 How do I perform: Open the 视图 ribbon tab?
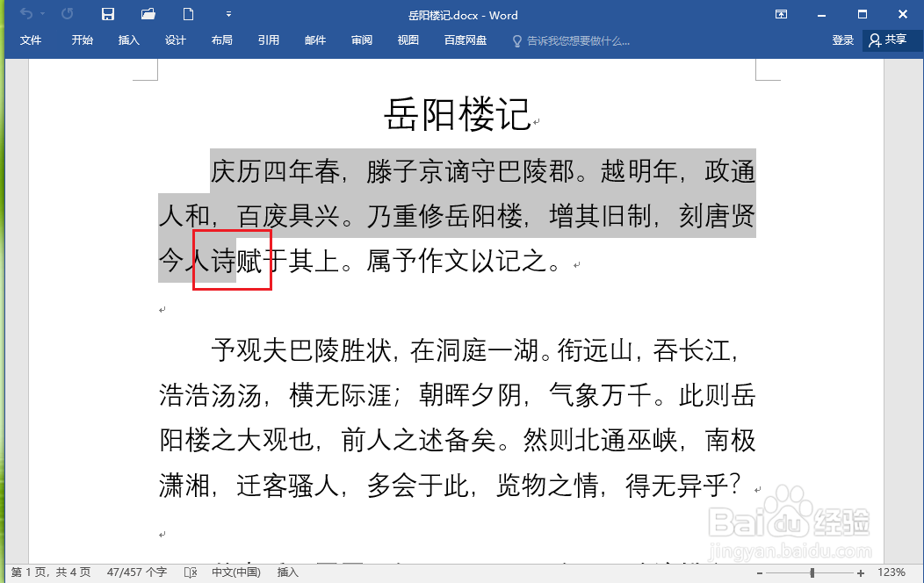tap(408, 40)
